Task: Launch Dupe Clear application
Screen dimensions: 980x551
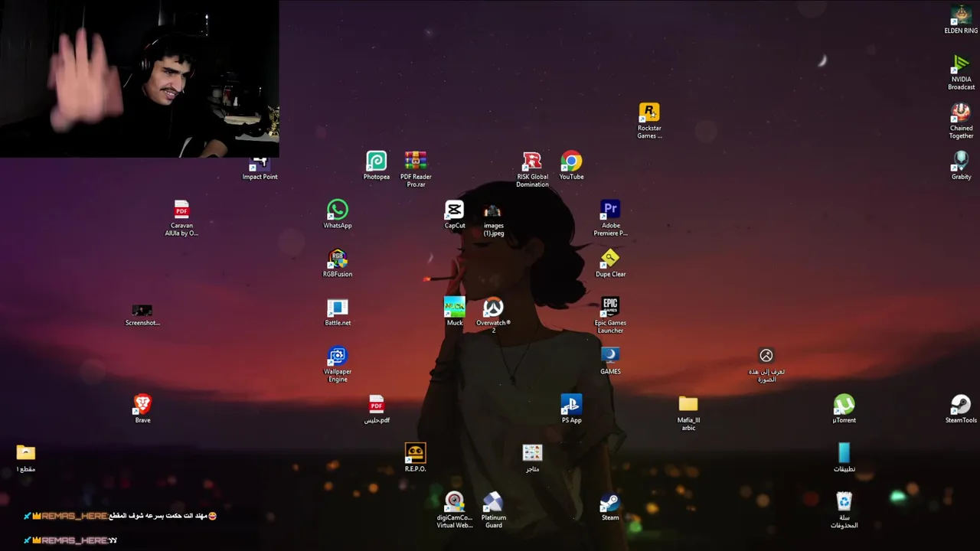Action: [610, 262]
